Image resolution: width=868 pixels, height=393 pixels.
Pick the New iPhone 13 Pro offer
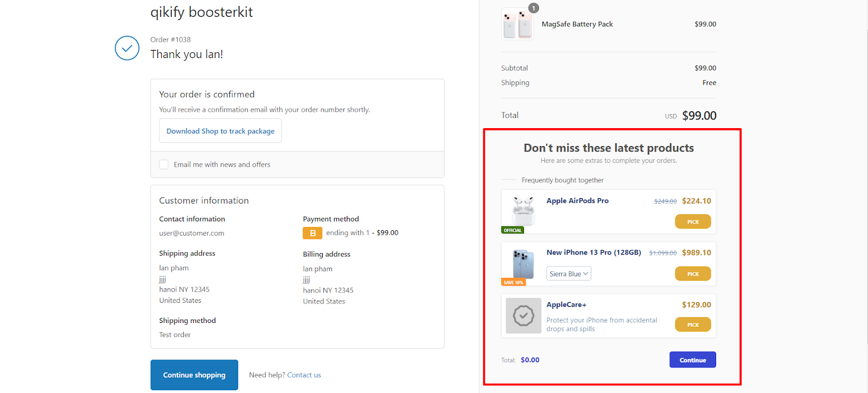coord(693,274)
